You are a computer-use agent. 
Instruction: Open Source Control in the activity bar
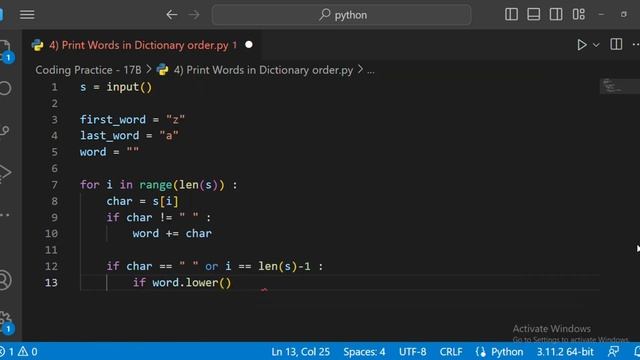coord(5,130)
